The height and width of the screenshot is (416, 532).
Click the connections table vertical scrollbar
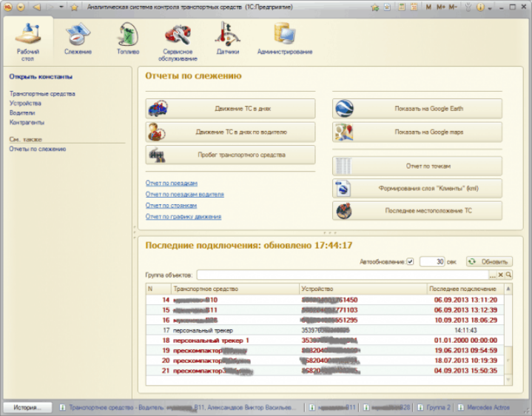508,335
